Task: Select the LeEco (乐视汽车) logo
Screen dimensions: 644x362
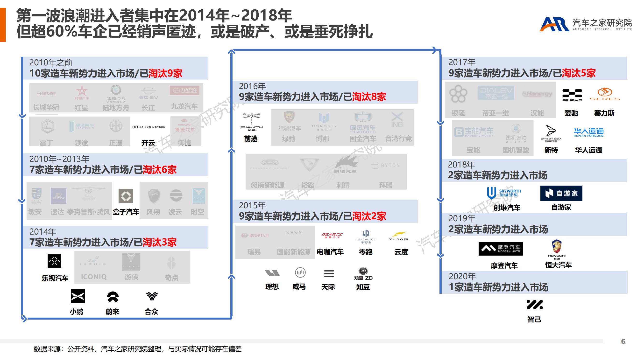Action: (x=54, y=261)
